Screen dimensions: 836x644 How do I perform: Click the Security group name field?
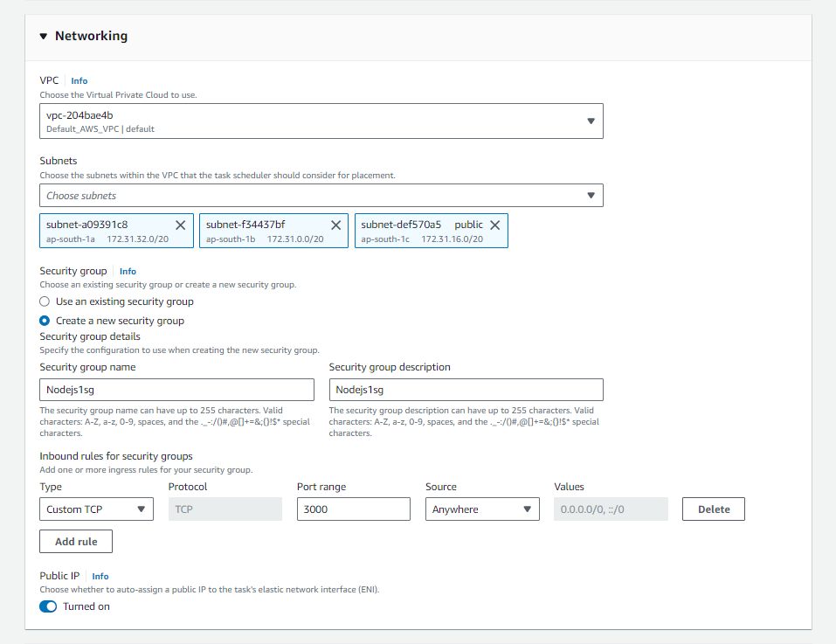(x=176, y=389)
